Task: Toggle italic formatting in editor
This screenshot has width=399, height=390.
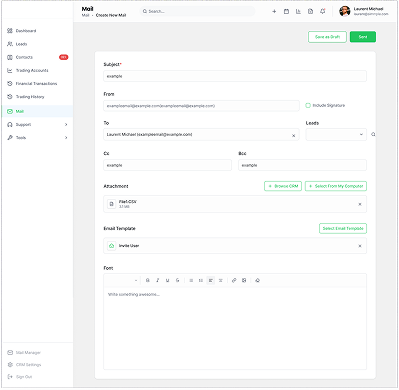Action: 157,280
